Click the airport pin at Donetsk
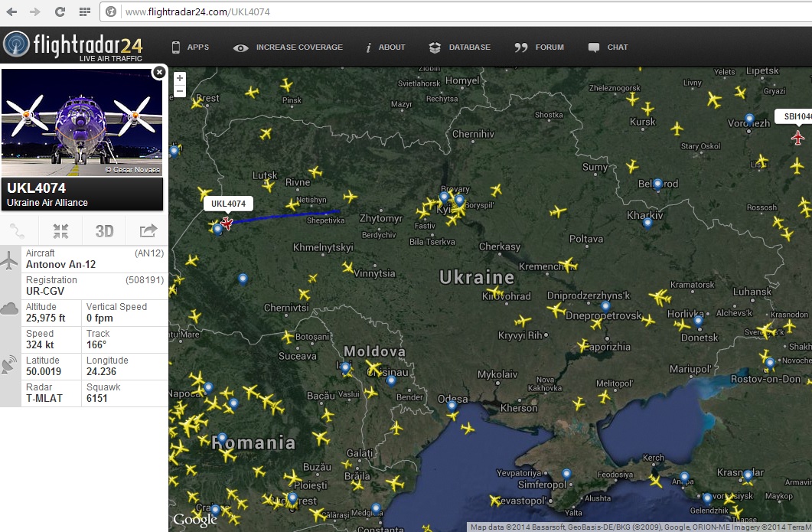Screen dimensions: 812x532 point(698,321)
